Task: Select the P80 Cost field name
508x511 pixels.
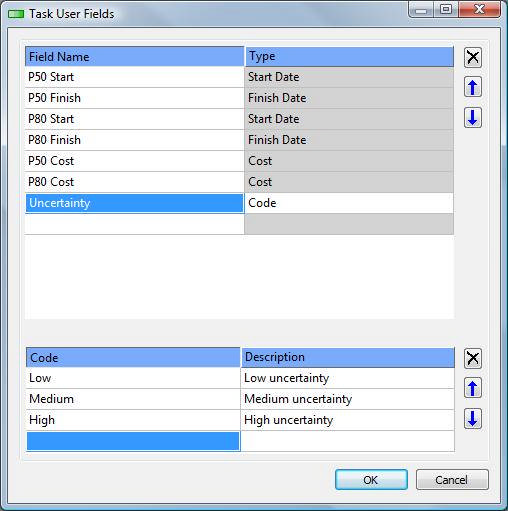Action: 135,182
